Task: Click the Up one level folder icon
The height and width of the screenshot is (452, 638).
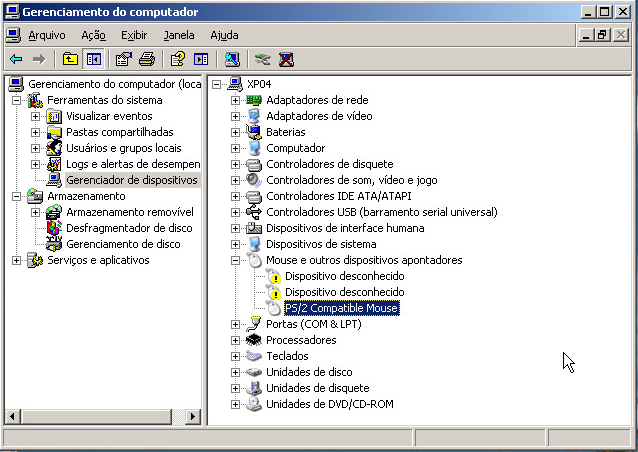Action: pos(70,59)
